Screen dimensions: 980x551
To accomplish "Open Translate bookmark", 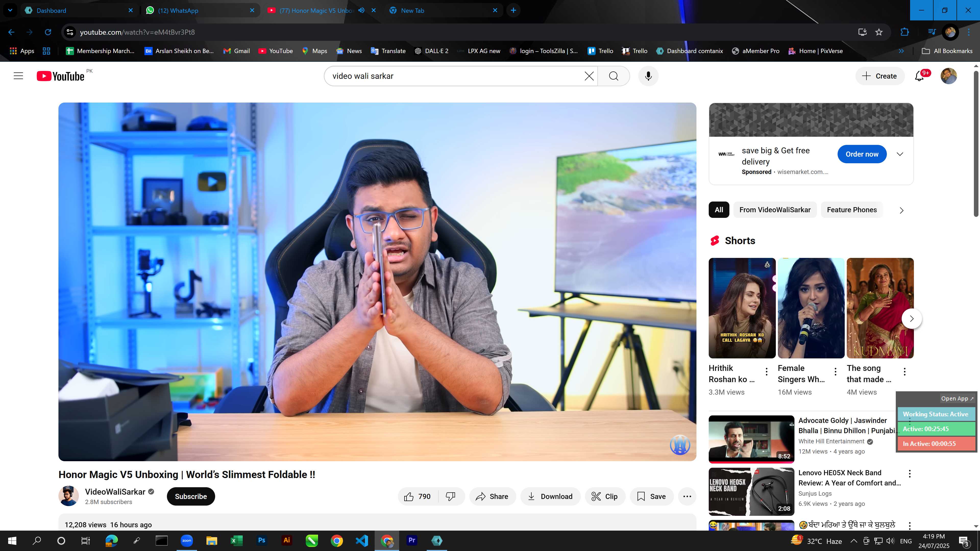I will tap(388, 51).
